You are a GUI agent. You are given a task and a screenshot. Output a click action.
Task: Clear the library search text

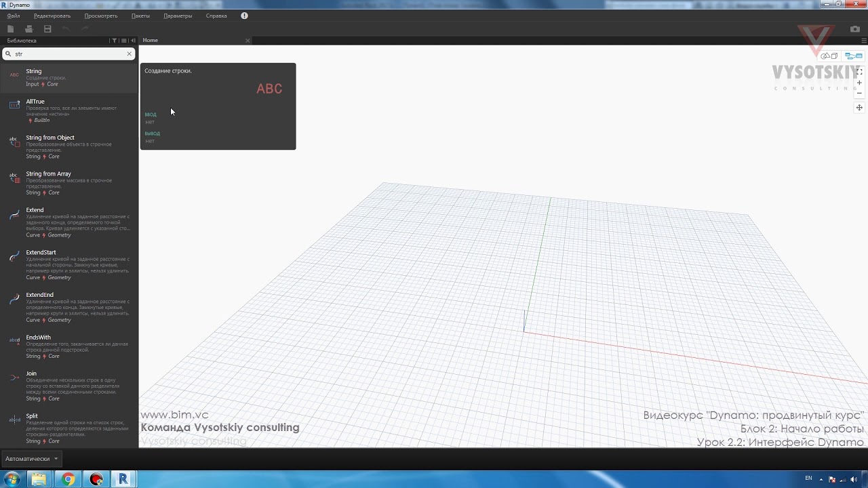[x=129, y=54]
